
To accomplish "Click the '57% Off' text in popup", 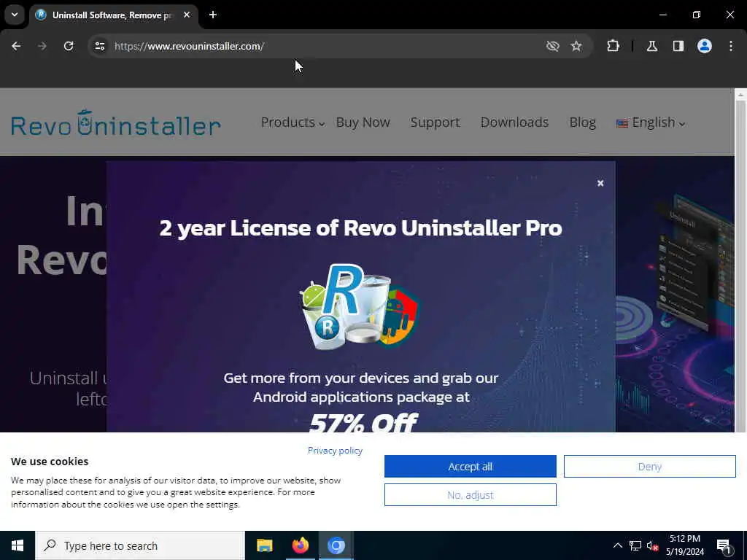I will pyautogui.click(x=363, y=422).
